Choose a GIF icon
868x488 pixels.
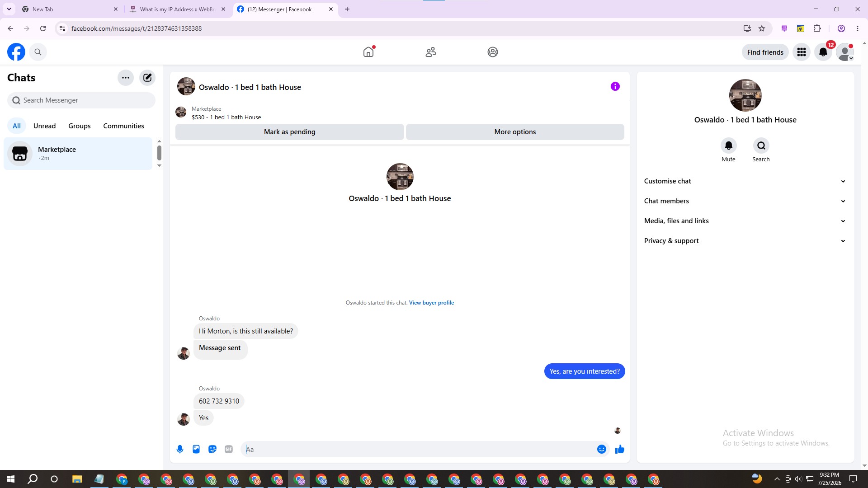tap(229, 449)
